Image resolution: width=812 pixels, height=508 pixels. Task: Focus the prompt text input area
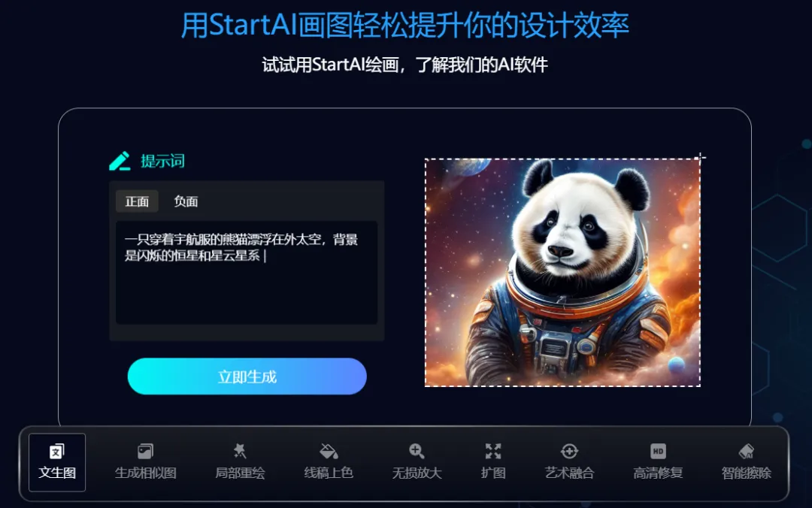click(247, 272)
